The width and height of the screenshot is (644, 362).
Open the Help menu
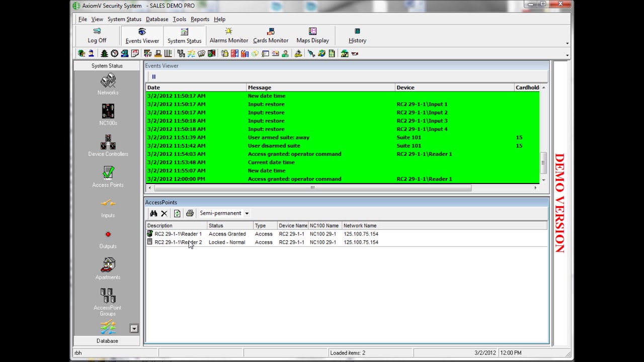(219, 19)
